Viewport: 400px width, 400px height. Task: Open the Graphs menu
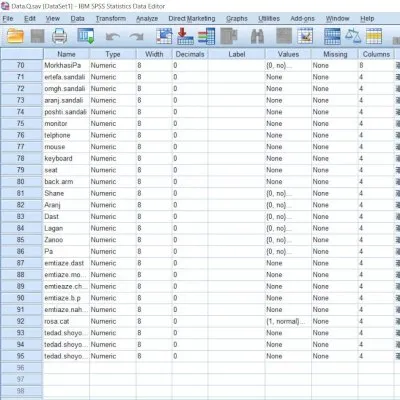point(237,19)
